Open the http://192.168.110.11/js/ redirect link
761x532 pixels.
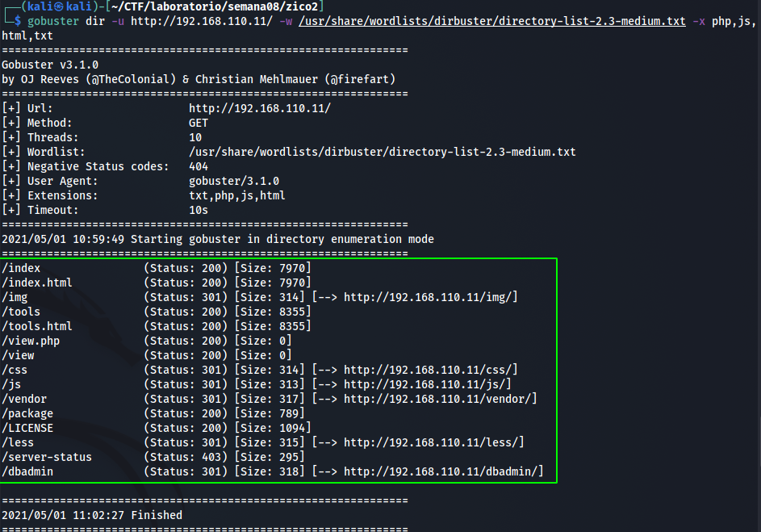tap(427, 384)
